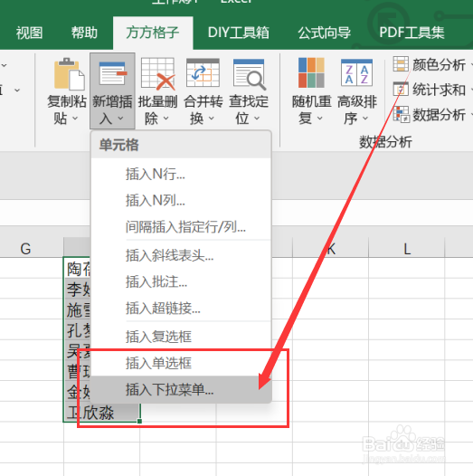Click the 颜色分析 icon
Screen dimensions: 473x476
(x=401, y=63)
